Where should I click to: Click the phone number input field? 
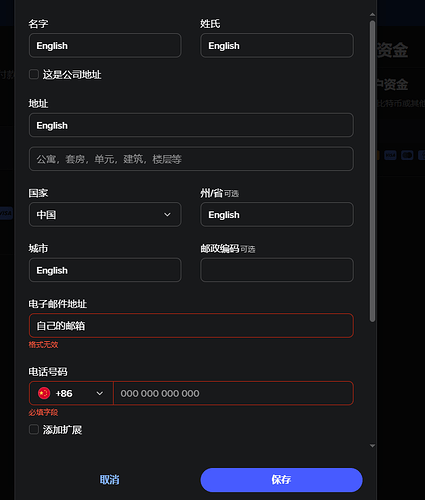click(233, 393)
